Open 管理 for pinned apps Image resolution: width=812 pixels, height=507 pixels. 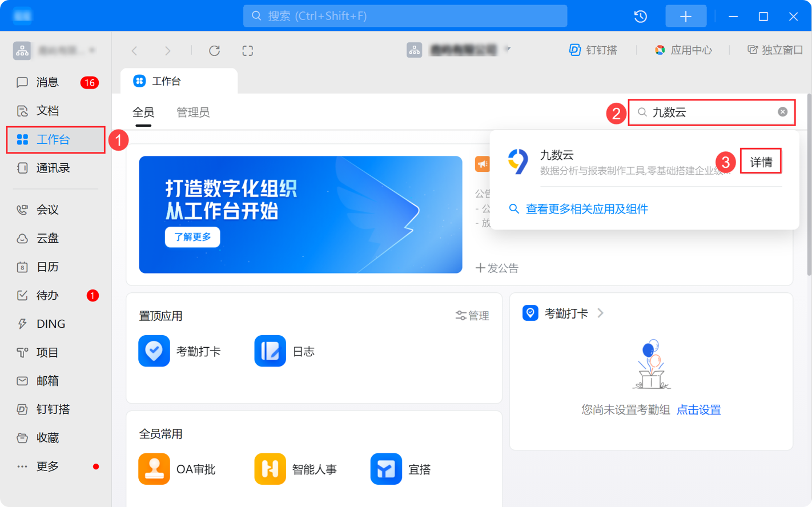tap(472, 316)
